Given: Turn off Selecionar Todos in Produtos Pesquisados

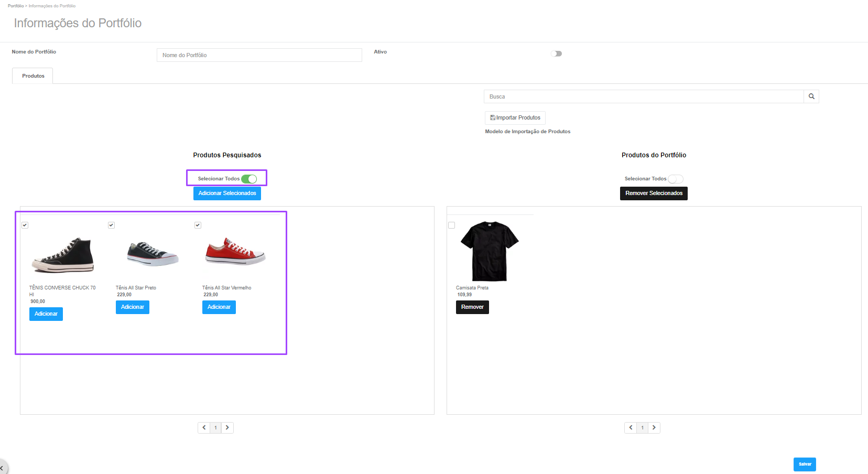Looking at the screenshot, I should coord(249,179).
